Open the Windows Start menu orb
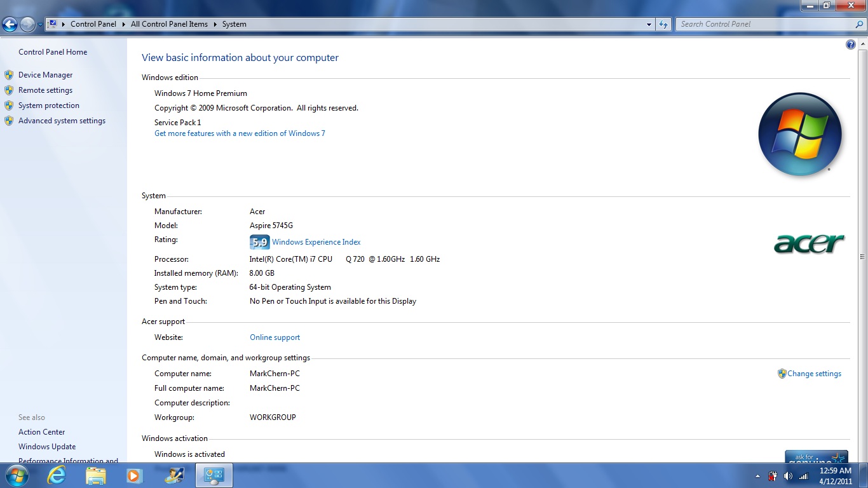Viewport: 868px width, 488px height. coord(16,475)
